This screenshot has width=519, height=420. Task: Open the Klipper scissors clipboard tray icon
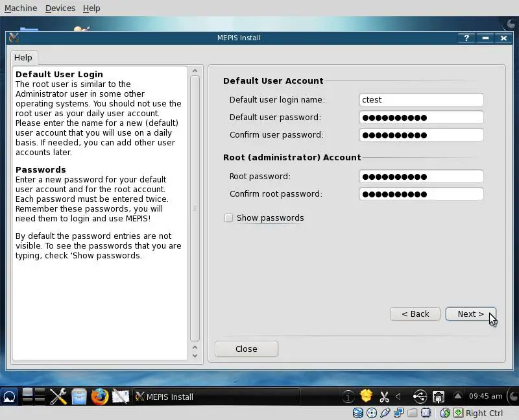384,397
